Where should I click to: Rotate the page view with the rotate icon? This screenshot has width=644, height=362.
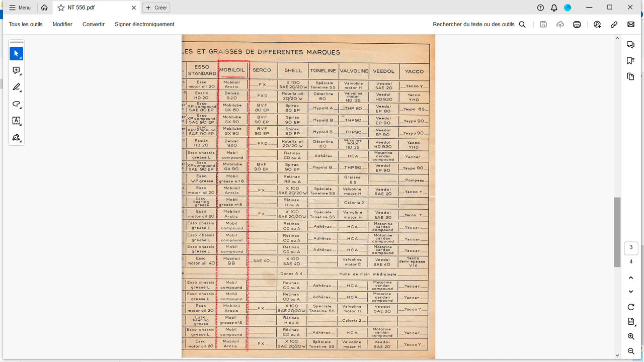631,307
